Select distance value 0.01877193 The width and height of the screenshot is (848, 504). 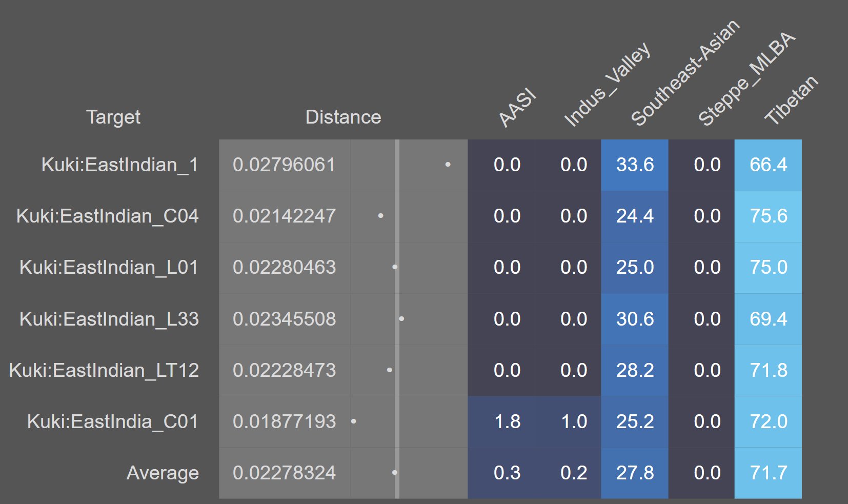(x=285, y=421)
